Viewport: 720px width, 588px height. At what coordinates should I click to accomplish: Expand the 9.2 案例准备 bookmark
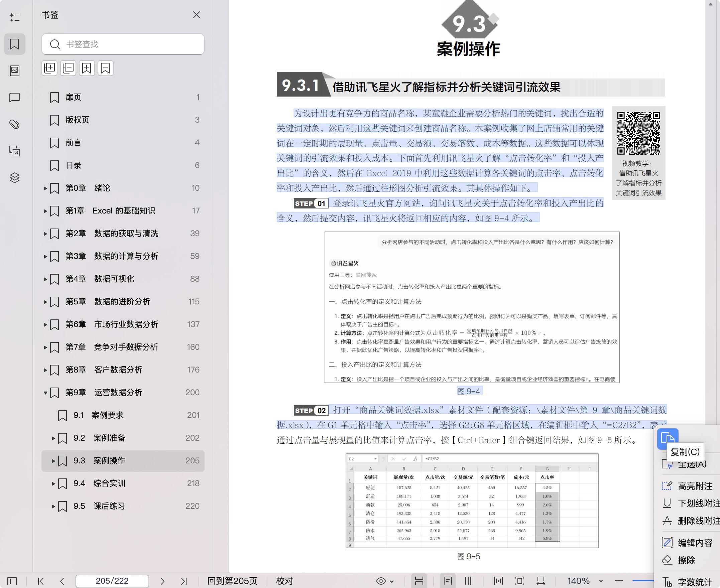tap(53, 438)
